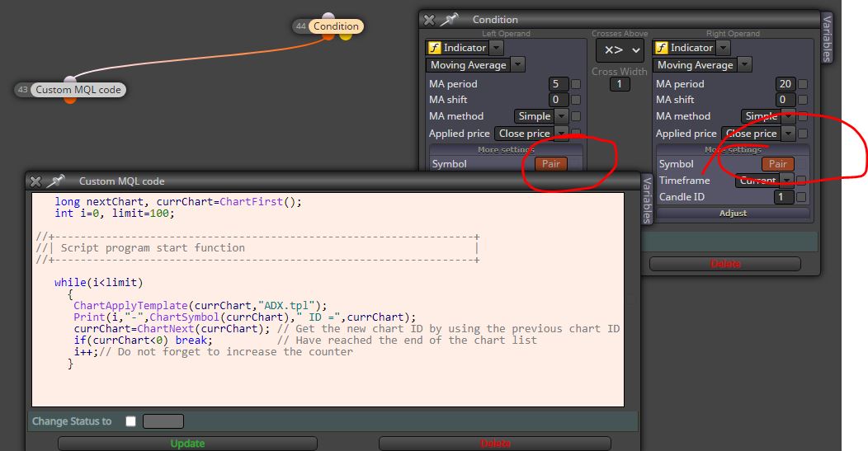Click Left Operand Symbol Pair button
The height and width of the screenshot is (451, 868).
point(551,164)
